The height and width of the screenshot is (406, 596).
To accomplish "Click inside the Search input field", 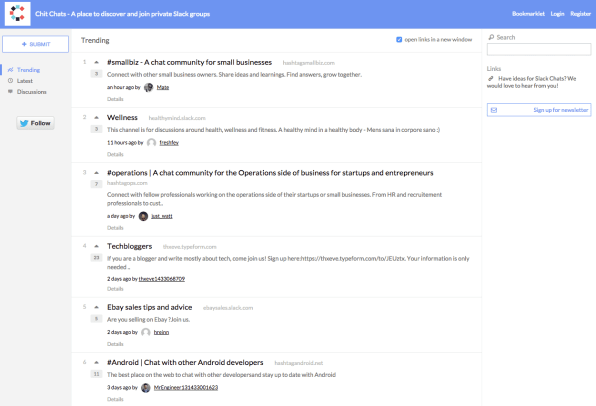I will pos(539,49).
